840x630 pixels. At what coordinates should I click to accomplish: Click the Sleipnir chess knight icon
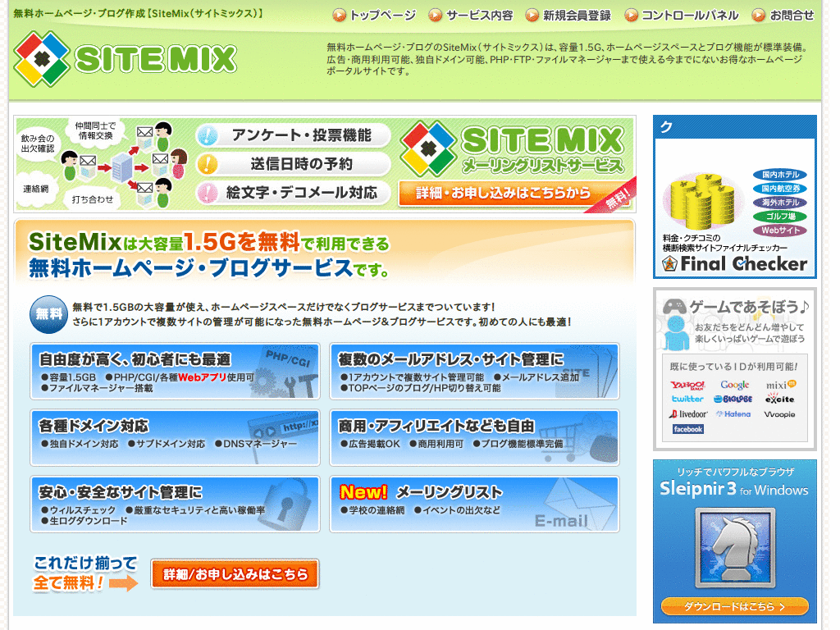tap(735, 549)
